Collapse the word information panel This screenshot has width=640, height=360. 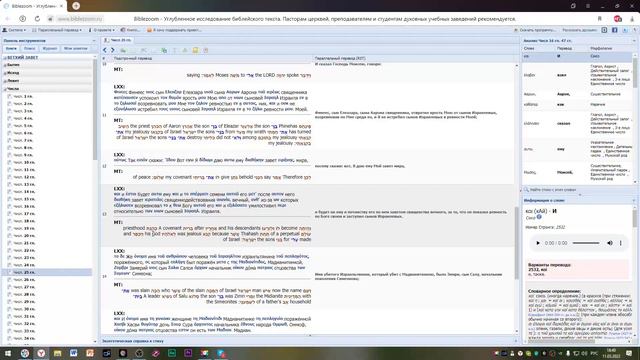634,200
